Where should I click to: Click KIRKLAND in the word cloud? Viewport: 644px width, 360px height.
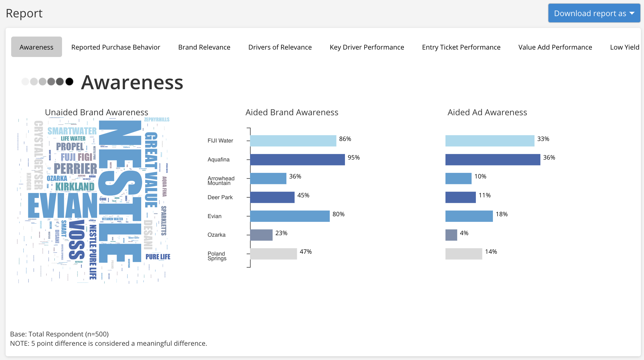(75, 187)
